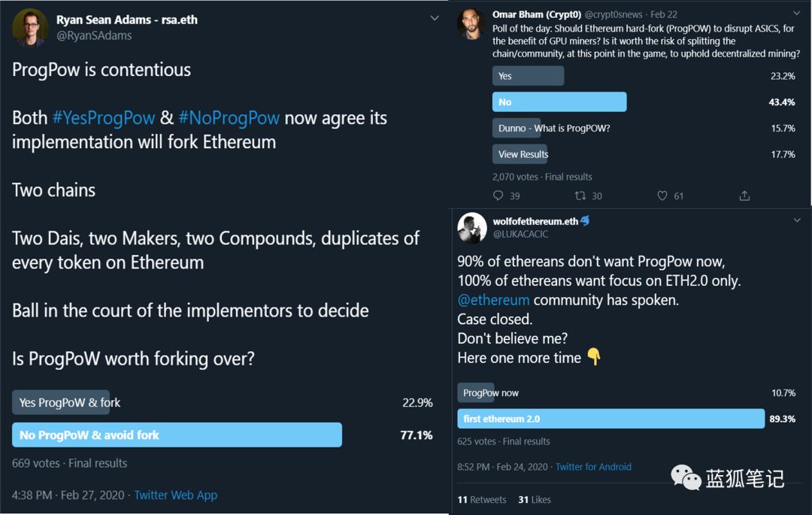The image size is (812, 515).
Task: Open the @ethereum mention link
Action: click(x=493, y=300)
